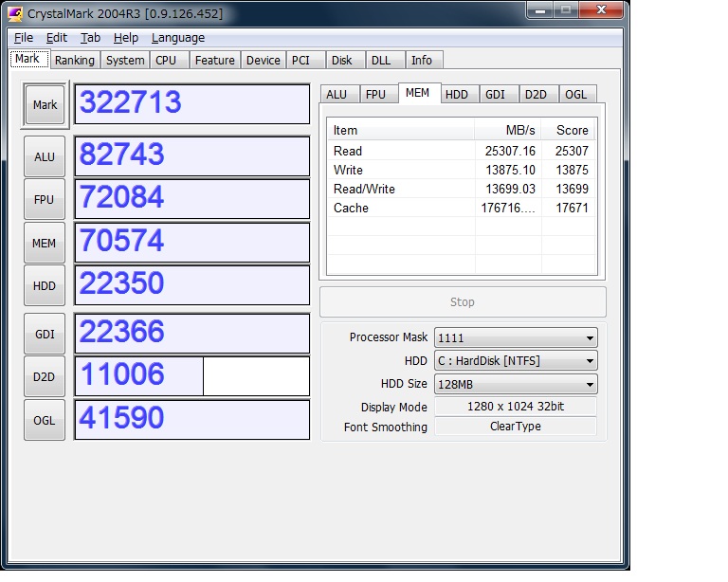This screenshot has height=582, width=728.
Task: Click the ALU score 82743
Action: [x=192, y=156]
